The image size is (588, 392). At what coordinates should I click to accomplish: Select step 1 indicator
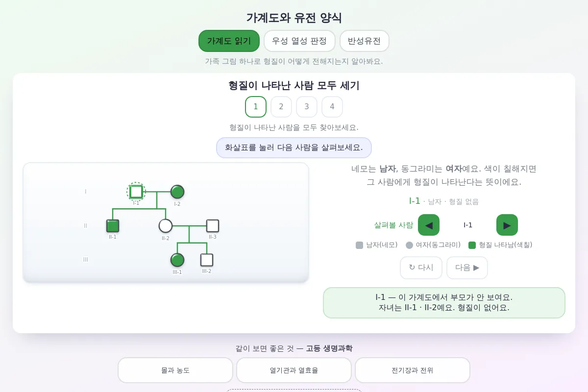(x=256, y=107)
